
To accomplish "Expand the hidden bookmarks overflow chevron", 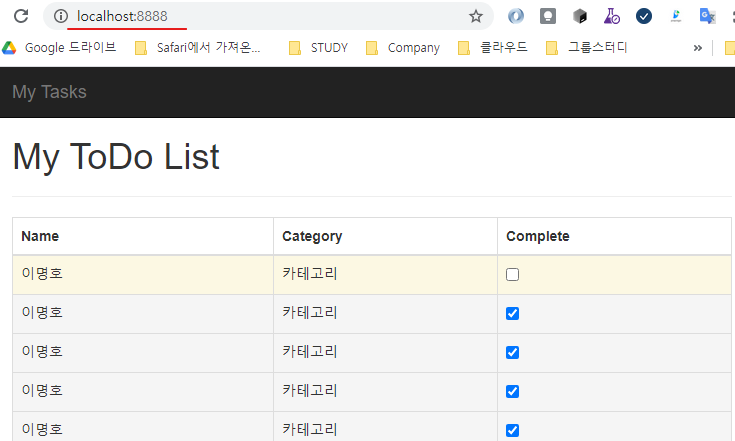I will coord(697,47).
